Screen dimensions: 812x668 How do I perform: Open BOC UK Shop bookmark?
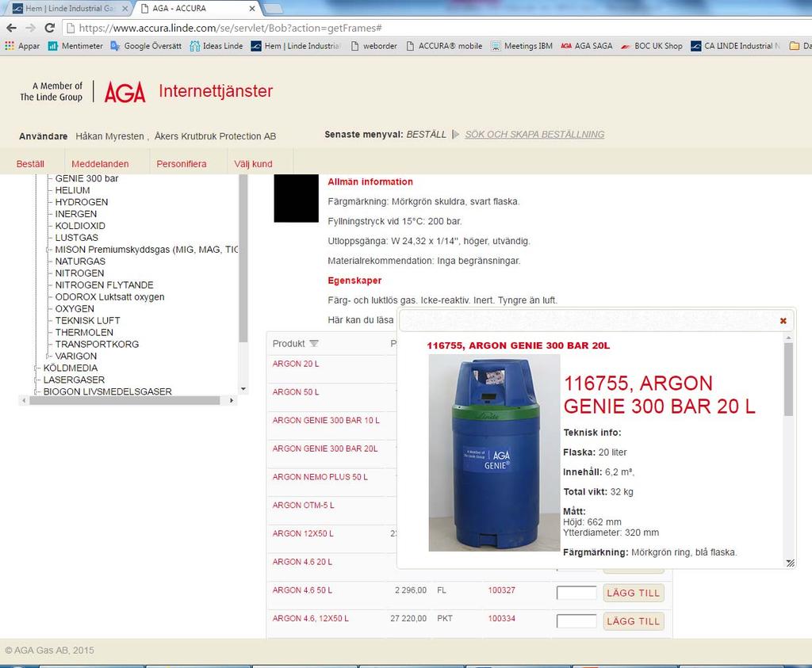[x=652, y=46]
